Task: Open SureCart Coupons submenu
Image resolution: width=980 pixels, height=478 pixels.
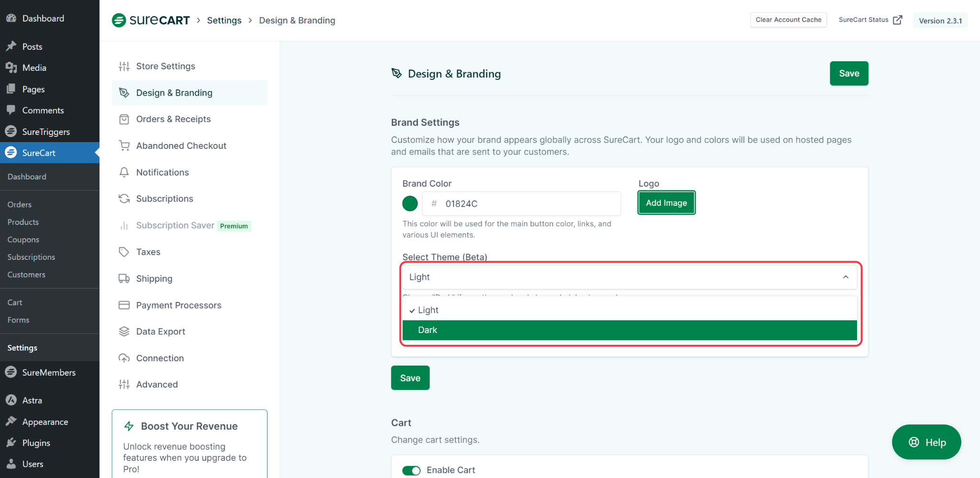Action: click(23, 240)
